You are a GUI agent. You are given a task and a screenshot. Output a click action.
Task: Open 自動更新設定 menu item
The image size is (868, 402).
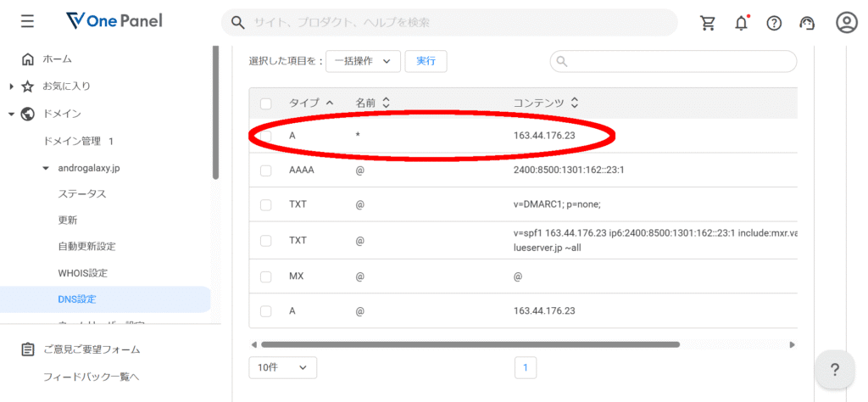coord(87,247)
